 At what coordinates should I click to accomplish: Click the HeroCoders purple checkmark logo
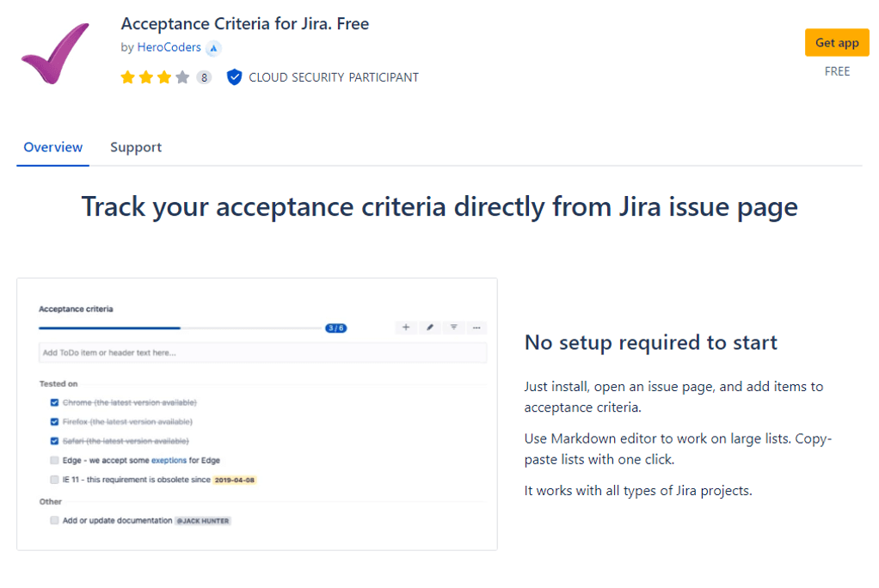tap(53, 53)
